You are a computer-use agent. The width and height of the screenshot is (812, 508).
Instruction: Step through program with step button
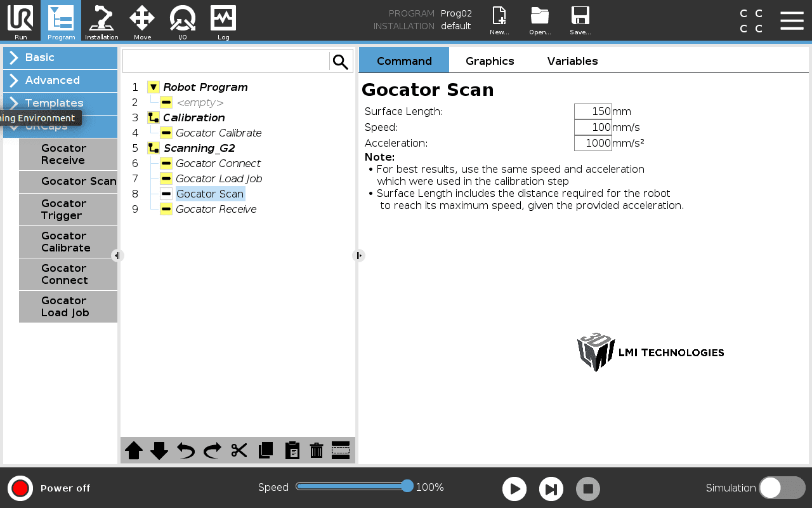point(551,489)
